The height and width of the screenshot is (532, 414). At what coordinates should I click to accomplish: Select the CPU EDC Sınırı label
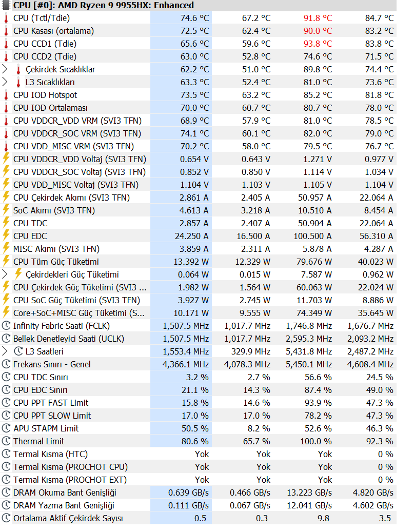point(41,390)
